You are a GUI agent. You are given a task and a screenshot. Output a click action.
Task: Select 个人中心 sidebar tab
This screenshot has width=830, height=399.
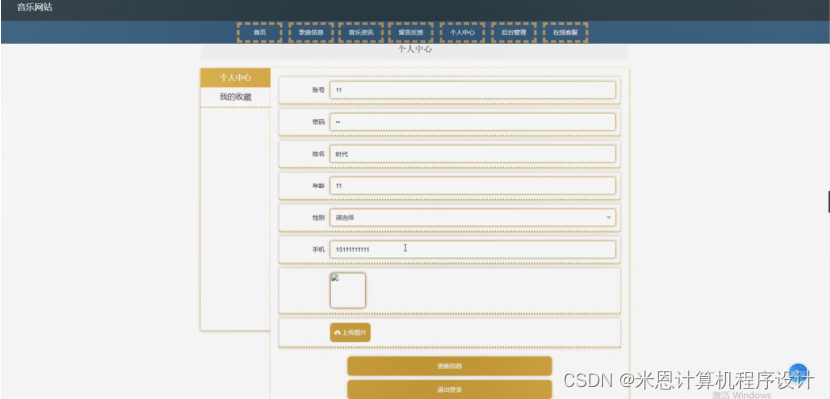point(236,78)
